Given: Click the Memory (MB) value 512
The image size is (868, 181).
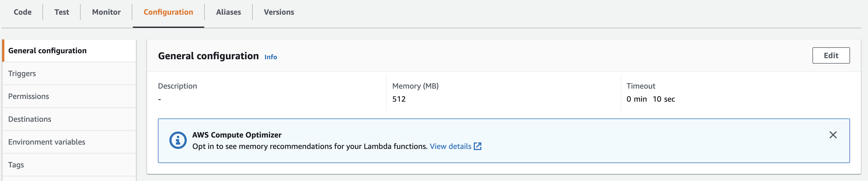Looking at the screenshot, I should 399,99.
